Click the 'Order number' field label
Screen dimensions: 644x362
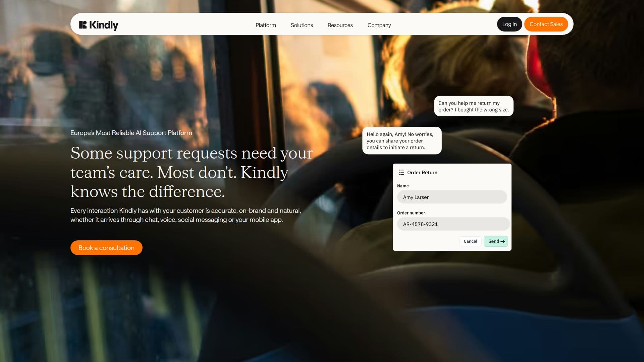tap(411, 213)
